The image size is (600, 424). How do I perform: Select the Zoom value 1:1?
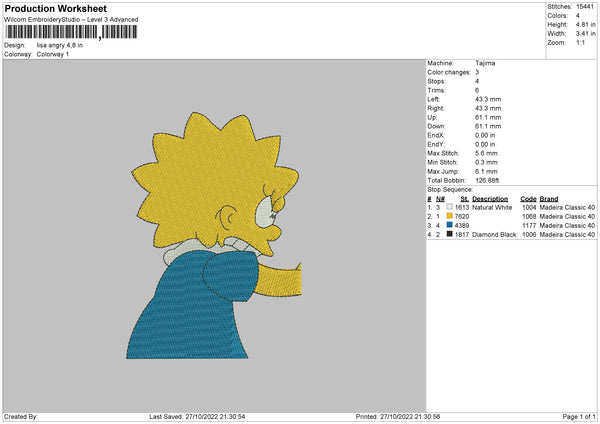coord(580,42)
